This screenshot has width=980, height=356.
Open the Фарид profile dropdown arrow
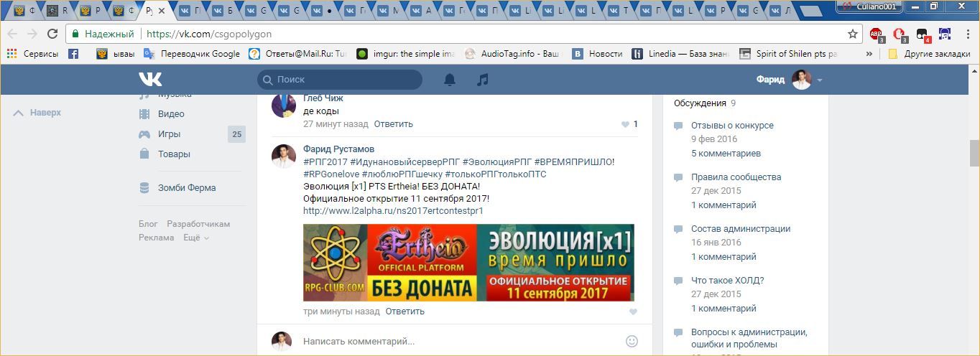(820, 80)
